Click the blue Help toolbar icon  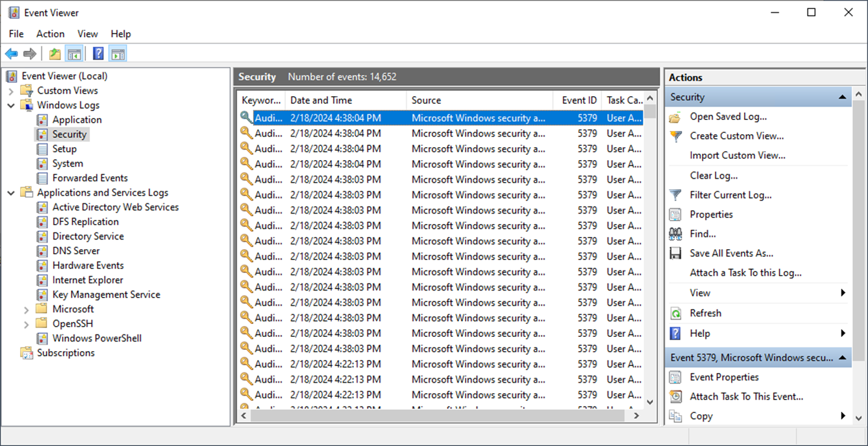point(98,54)
